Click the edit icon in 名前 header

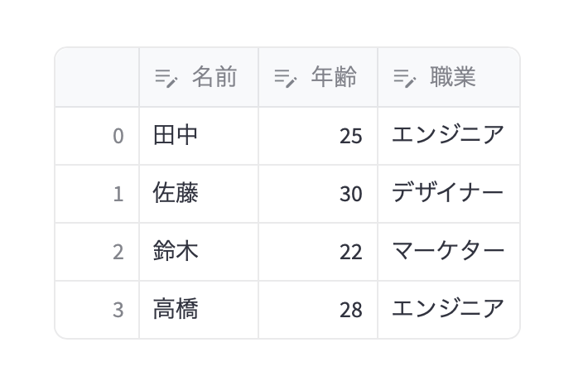coord(167,78)
